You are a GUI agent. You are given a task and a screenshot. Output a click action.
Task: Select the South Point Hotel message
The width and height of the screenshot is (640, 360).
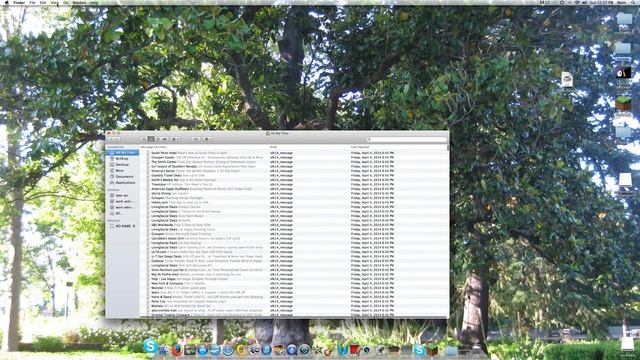[294, 153]
